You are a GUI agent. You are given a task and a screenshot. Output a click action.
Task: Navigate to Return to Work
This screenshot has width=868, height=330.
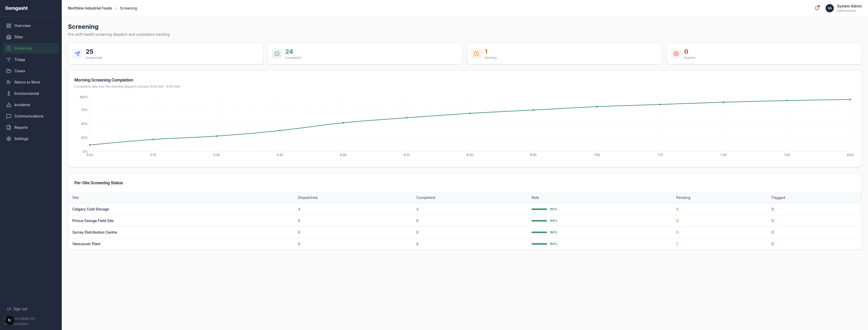click(31, 82)
